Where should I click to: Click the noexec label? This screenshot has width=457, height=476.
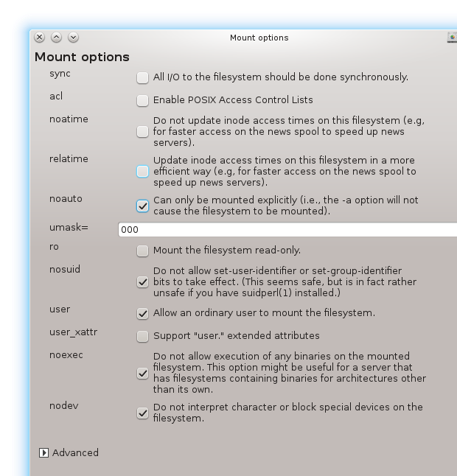(x=66, y=355)
